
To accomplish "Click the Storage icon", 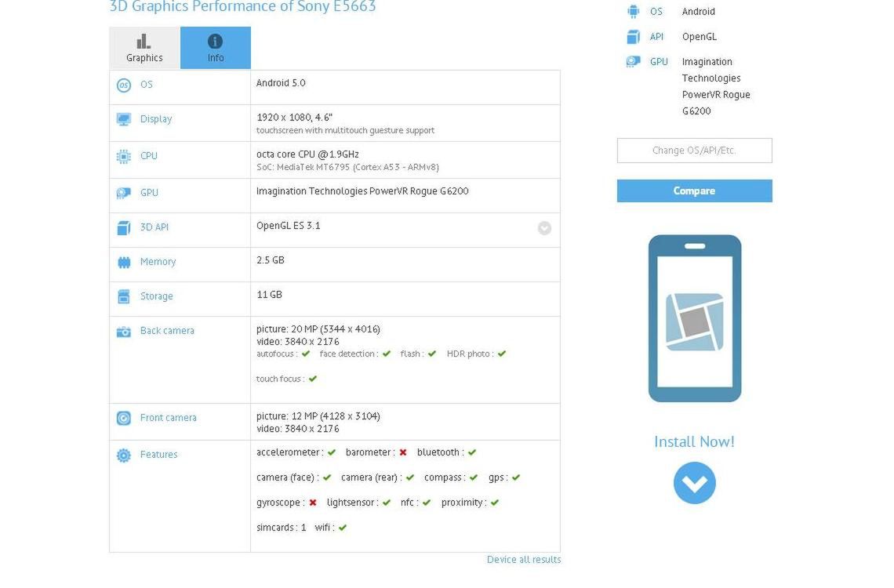I will (x=124, y=296).
